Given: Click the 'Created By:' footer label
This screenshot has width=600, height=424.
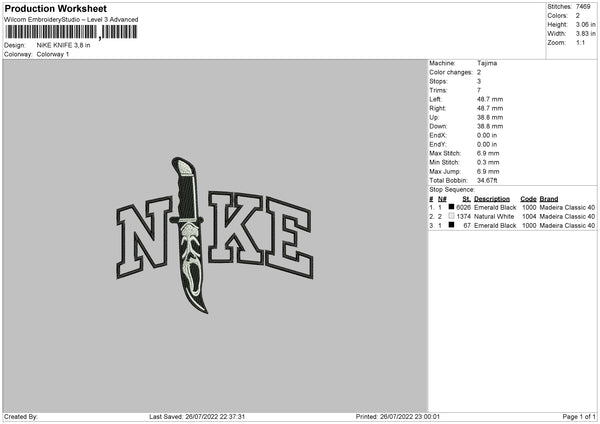Looking at the screenshot, I should 21,416.
